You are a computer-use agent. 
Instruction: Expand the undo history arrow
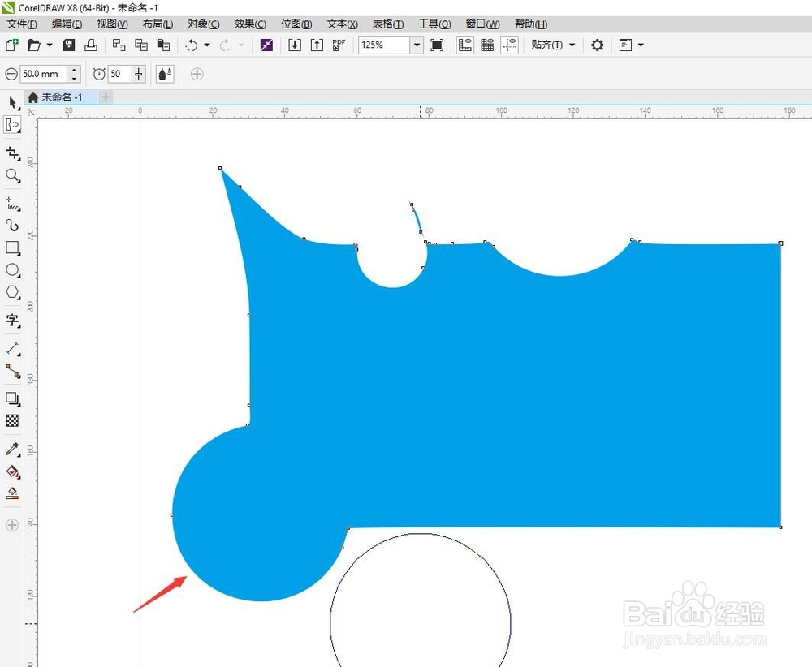pos(207,45)
